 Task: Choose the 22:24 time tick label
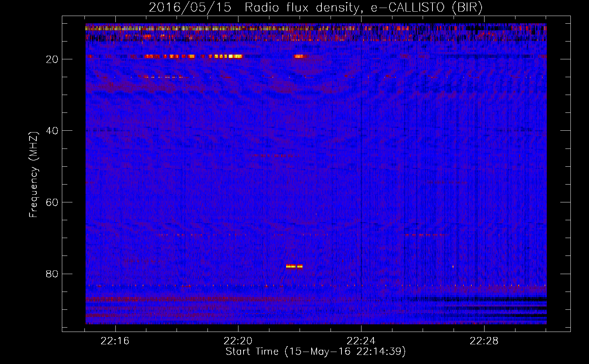pos(361,341)
